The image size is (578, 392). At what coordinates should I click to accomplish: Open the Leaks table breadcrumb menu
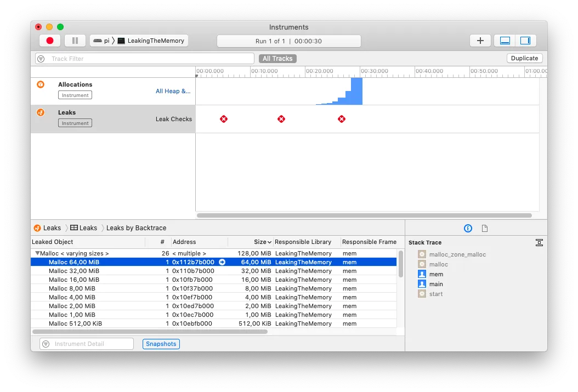pos(84,228)
